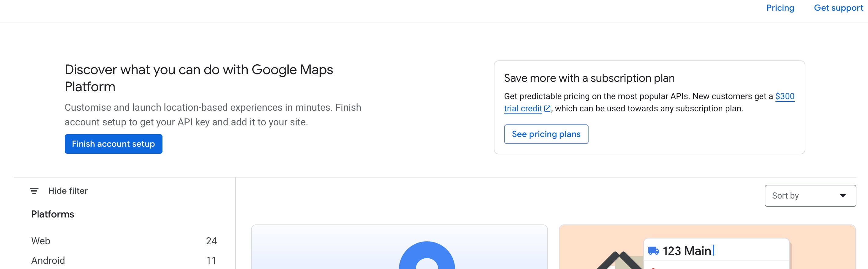Screen dimensions: 868x269
Task: Click the Get support link
Action: (838, 8)
